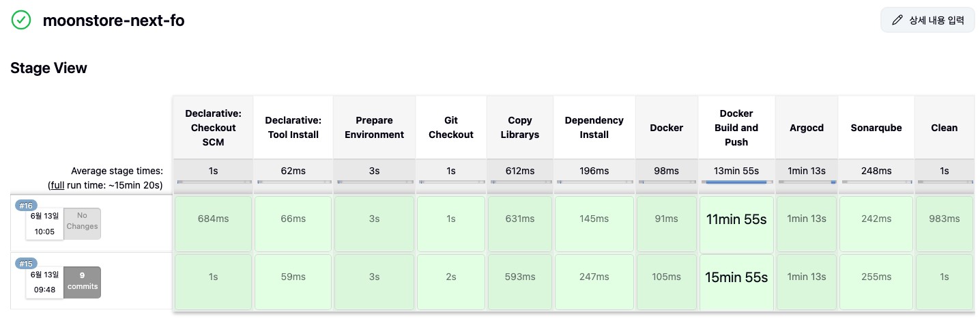Open the 'full' run time link
980x319 pixels.
click(57, 184)
